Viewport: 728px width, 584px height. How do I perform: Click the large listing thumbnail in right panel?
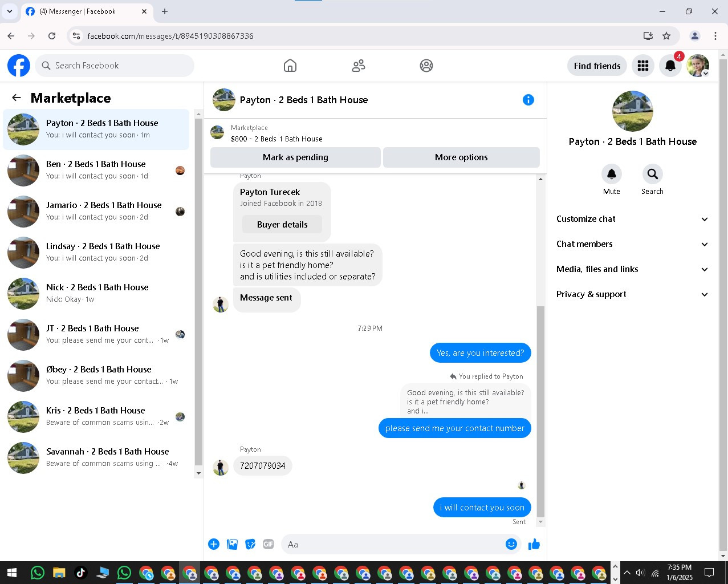tap(633, 111)
